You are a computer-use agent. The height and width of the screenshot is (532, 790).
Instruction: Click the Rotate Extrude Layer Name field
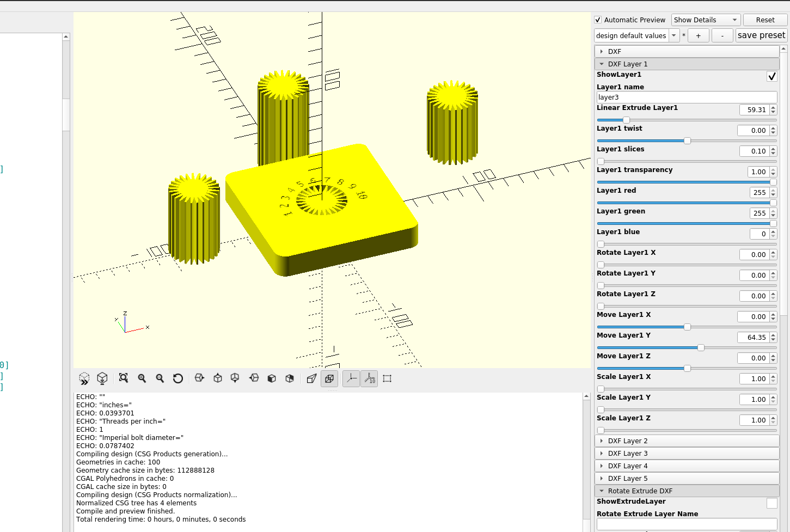tap(687, 524)
